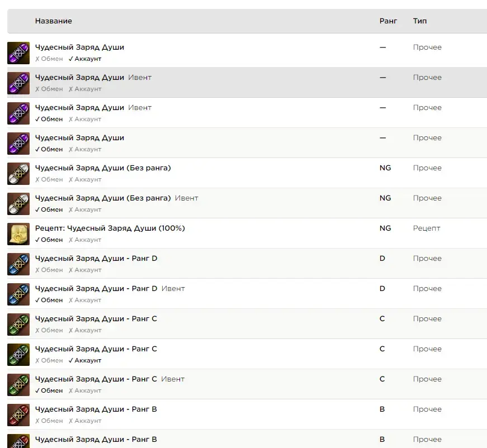Open first Чудесный Заряд Души - Ранг B
The height and width of the screenshot is (448, 487).
(96, 409)
